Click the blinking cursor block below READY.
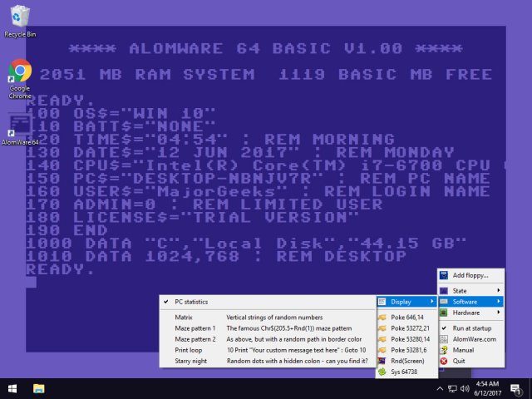Screen dimensions: 532x399 (31, 283)
